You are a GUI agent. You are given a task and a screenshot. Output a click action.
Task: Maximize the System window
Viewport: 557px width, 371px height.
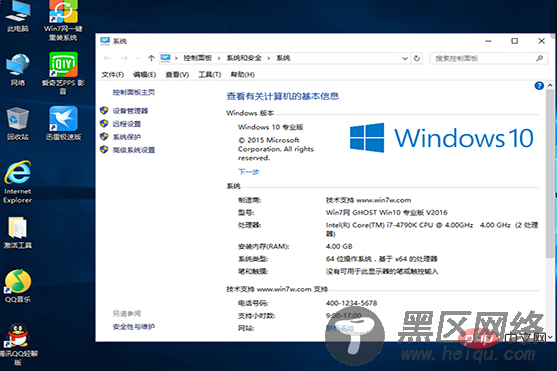(x=514, y=41)
